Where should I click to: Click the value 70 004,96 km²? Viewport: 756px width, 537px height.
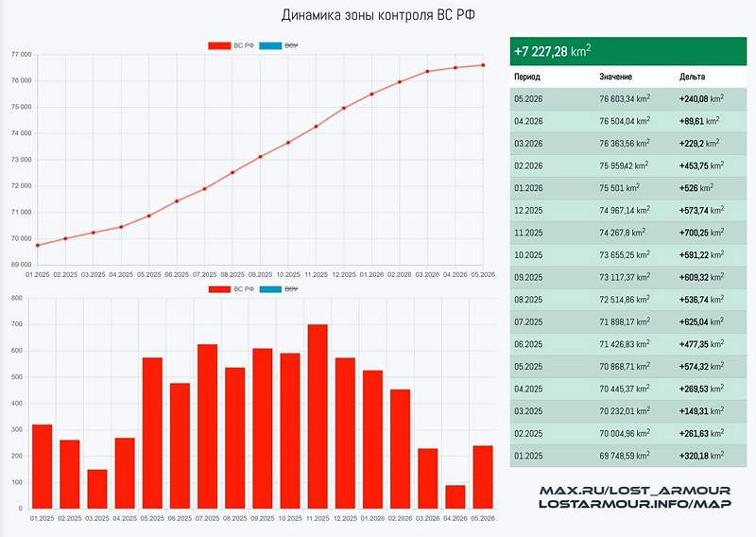pyautogui.click(x=625, y=433)
